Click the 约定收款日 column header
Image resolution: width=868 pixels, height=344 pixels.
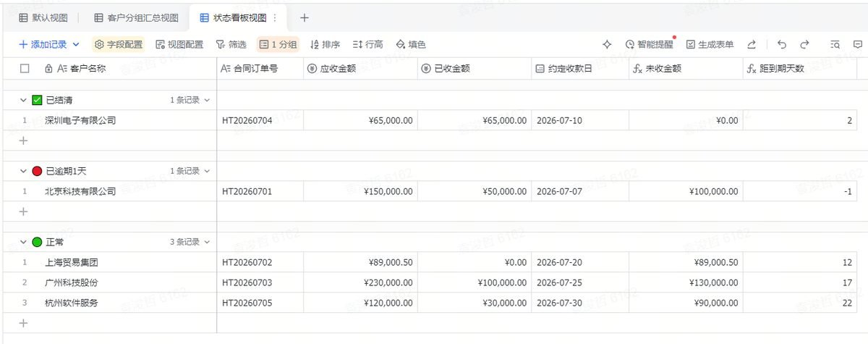click(x=580, y=69)
